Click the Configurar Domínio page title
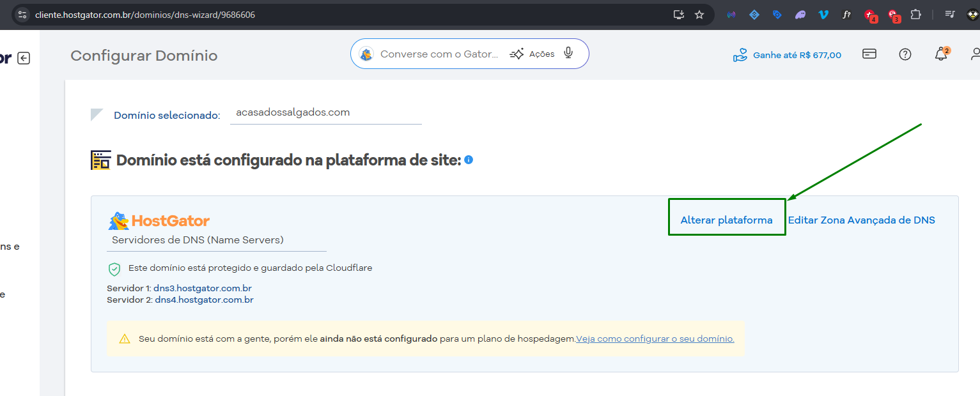 tap(144, 56)
